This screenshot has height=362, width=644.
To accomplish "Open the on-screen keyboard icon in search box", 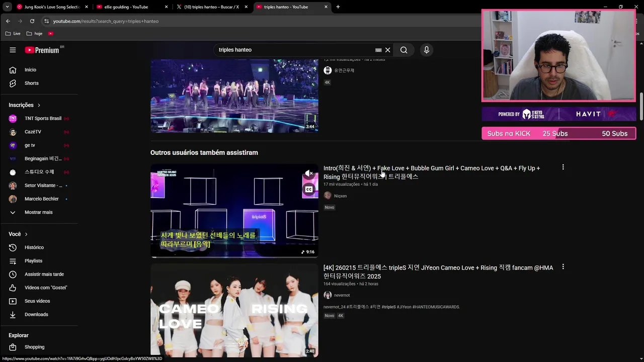I will click(x=378, y=50).
